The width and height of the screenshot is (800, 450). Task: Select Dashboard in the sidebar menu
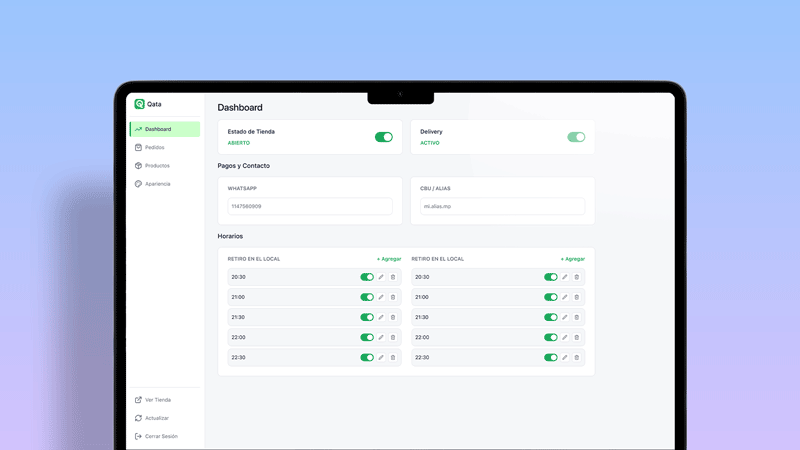pyautogui.click(x=157, y=129)
